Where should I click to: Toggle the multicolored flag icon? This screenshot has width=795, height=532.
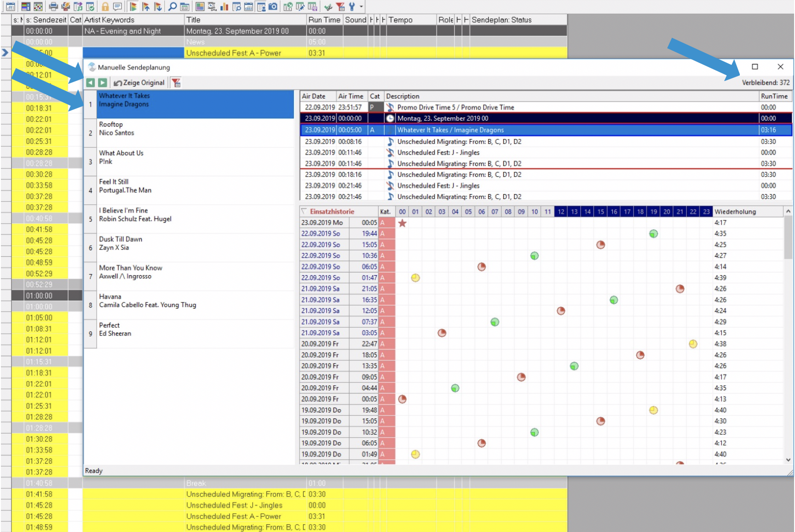[x=133, y=6]
